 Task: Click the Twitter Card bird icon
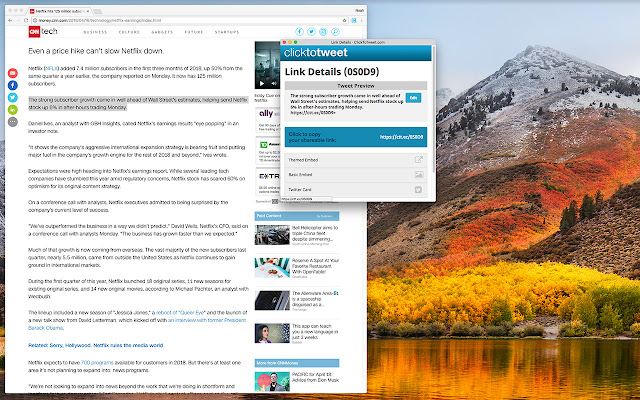pyautogui.click(x=418, y=189)
